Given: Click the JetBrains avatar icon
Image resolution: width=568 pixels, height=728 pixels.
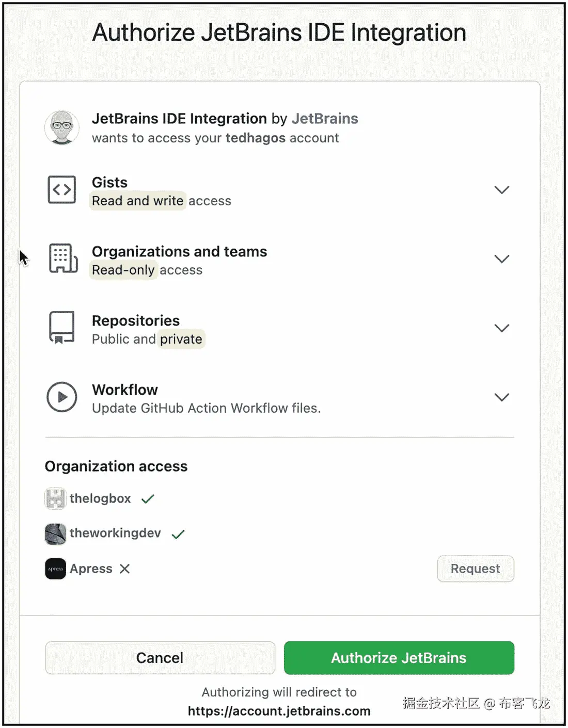Looking at the screenshot, I should tap(62, 127).
